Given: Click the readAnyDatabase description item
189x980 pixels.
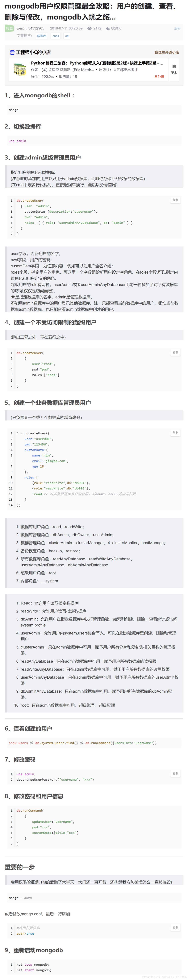Looking at the screenshot, I should (88, 661).
